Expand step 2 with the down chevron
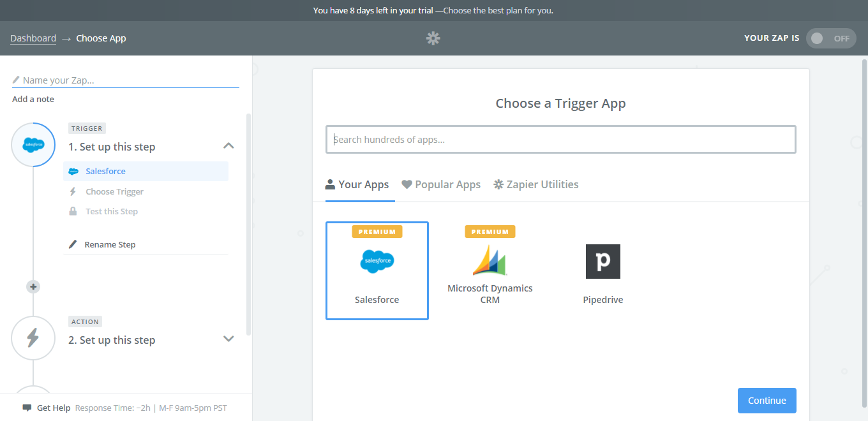Screen dimensions: 868x421 point(228,339)
